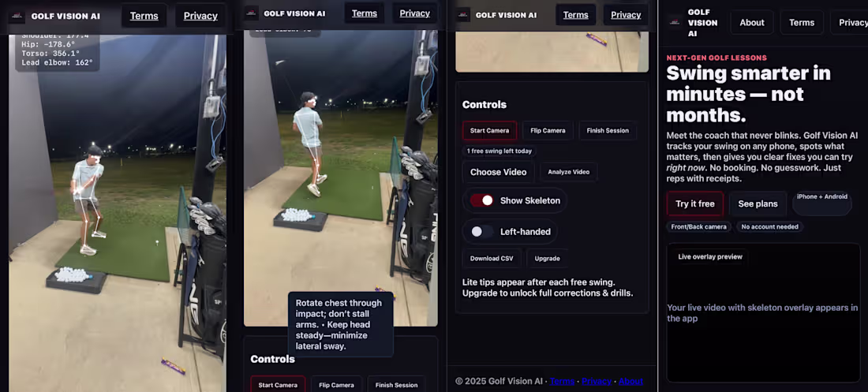Screen dimensions: 868x392
Task: Click the '1 free swing left today' badge
Action: (x=499, y=151)
